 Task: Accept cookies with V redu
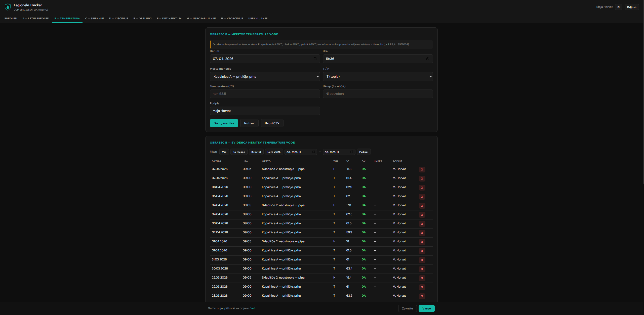pyautogui.click(x=426, y=308)
